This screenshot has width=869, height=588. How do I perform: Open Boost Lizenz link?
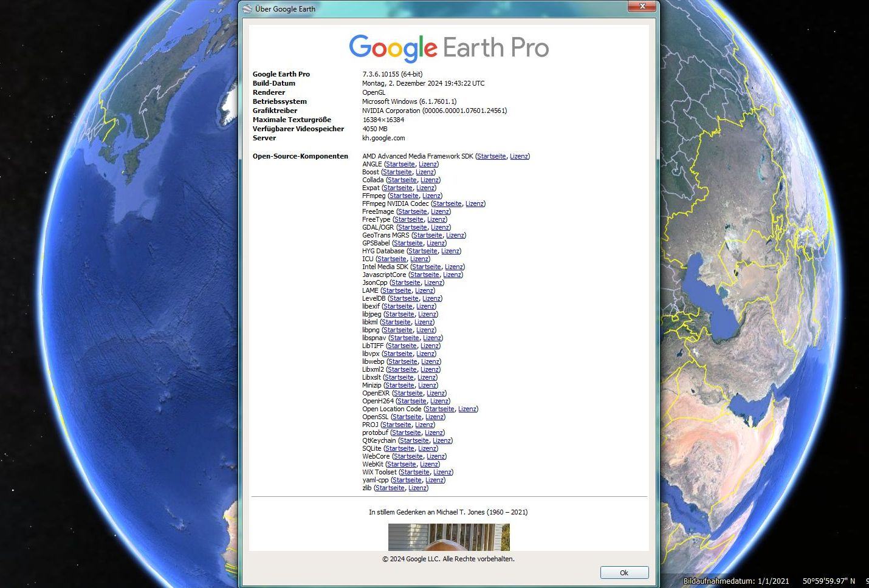(425, 172)
